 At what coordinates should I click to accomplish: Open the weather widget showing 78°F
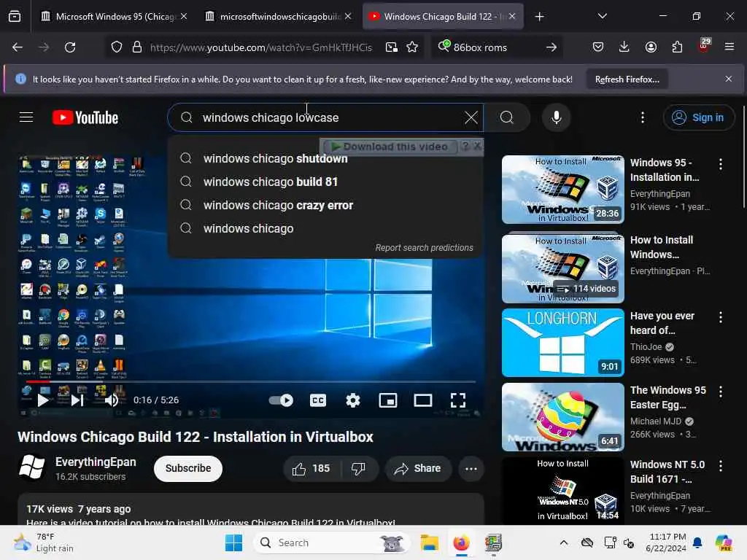43,542
